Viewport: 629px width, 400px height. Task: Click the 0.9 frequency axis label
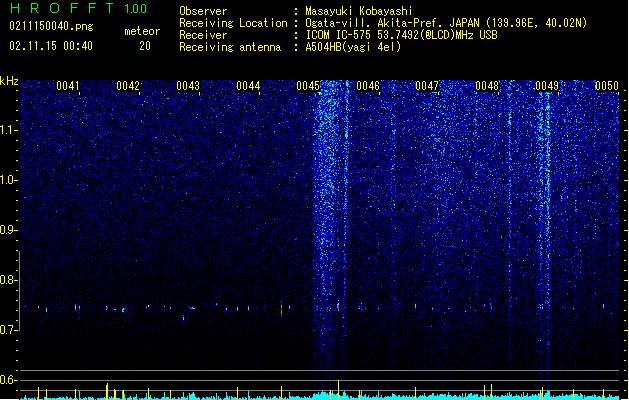[9, 230]
